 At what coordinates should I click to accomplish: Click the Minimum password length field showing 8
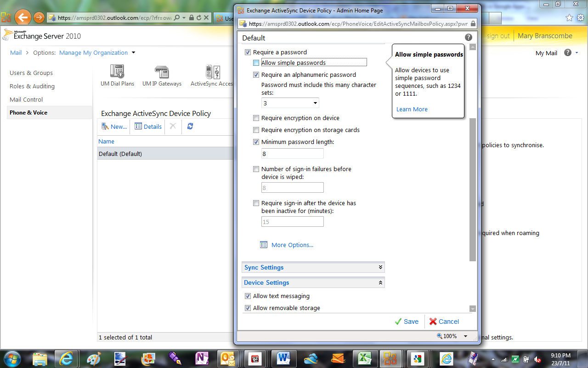click(293, 154)
